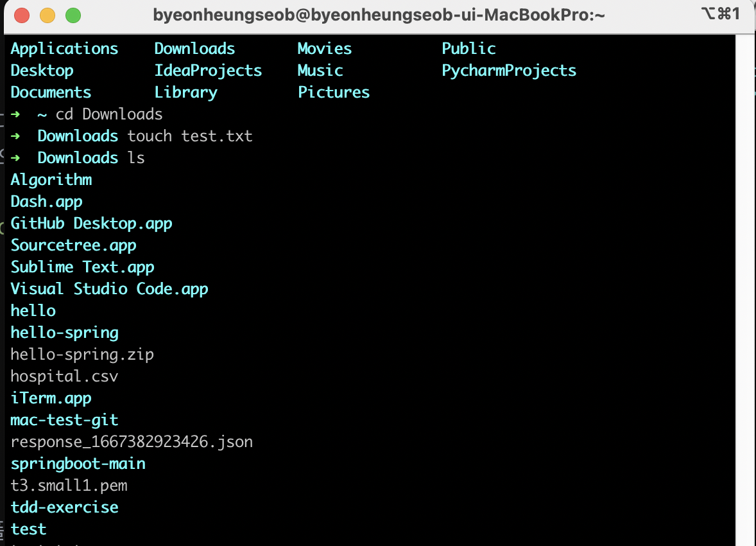Click the green prompt arrow before 'cd Downloads'
This screenshot has height=546, width=756.
15,114
